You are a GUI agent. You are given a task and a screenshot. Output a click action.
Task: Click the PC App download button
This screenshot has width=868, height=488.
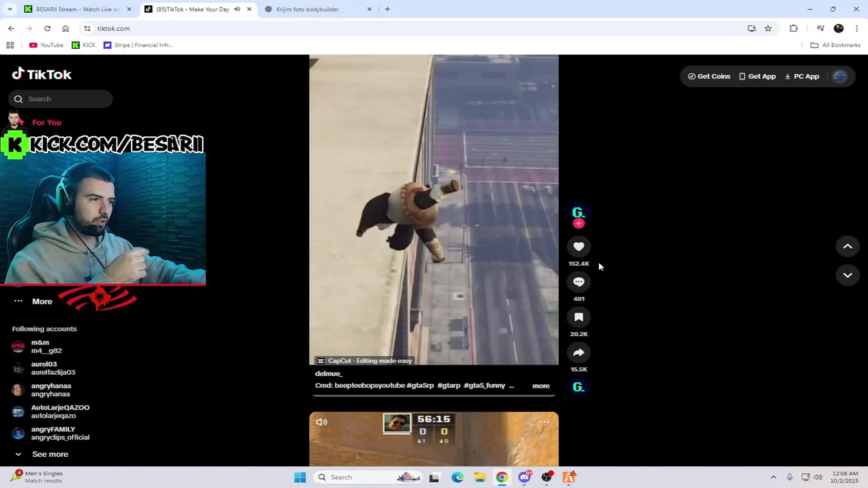(802, 77)
